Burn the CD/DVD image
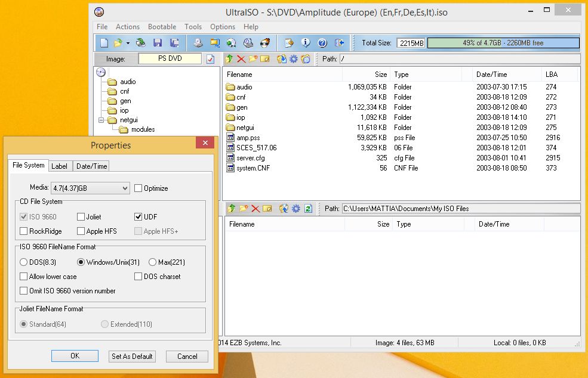Image resolution: width=588 pixels, height=378 pixels. click(264, 42)
